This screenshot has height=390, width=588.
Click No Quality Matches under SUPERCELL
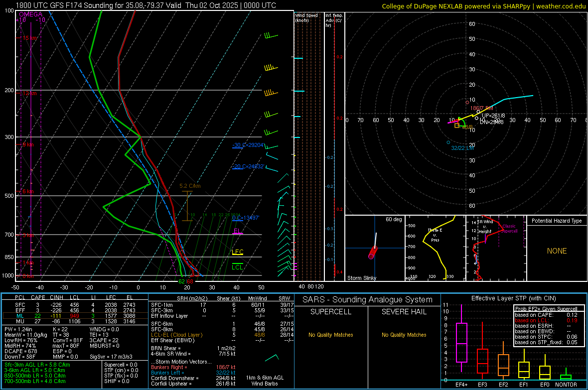click(331, 335)
